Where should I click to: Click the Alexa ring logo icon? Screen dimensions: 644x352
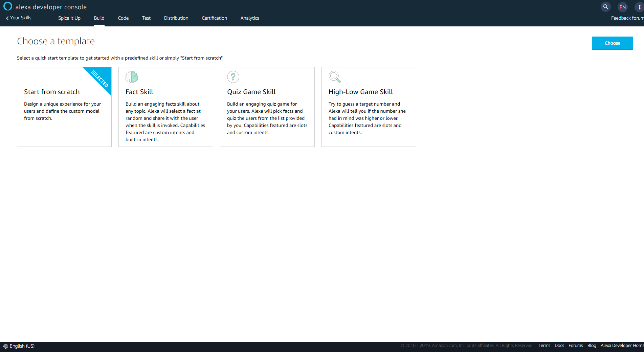[x=7, y=6]
